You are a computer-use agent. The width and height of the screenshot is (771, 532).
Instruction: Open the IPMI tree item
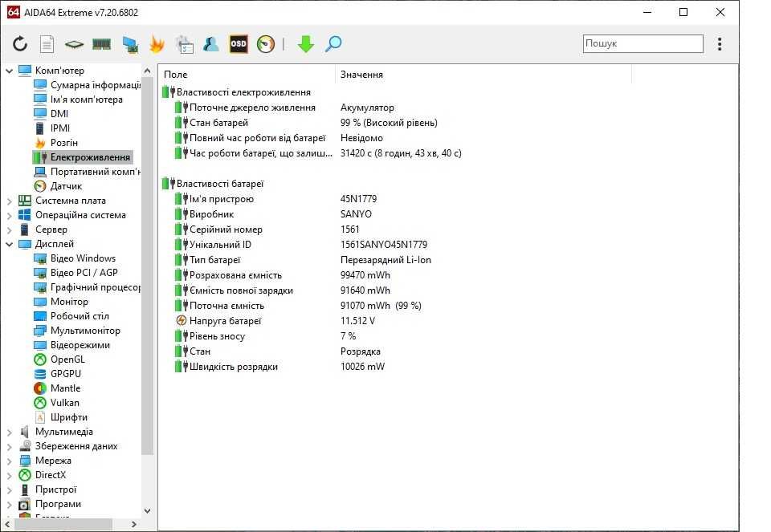pos(52,128)
